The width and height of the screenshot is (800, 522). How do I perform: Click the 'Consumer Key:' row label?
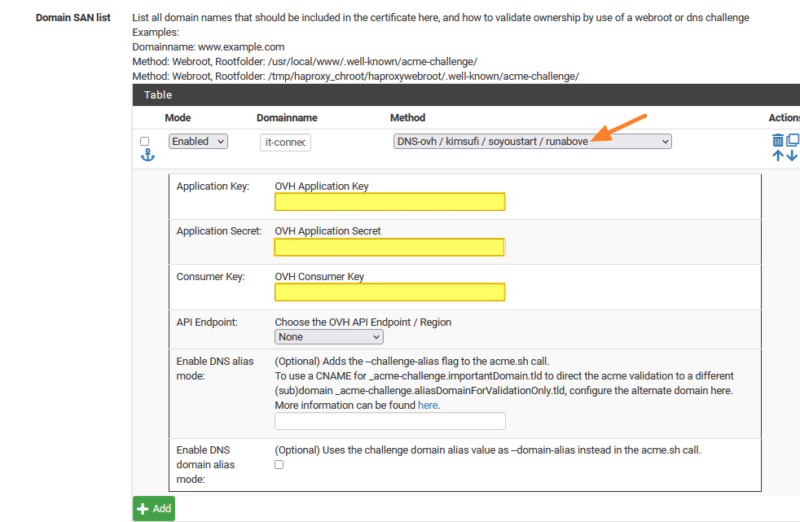[x=210, y=277]
